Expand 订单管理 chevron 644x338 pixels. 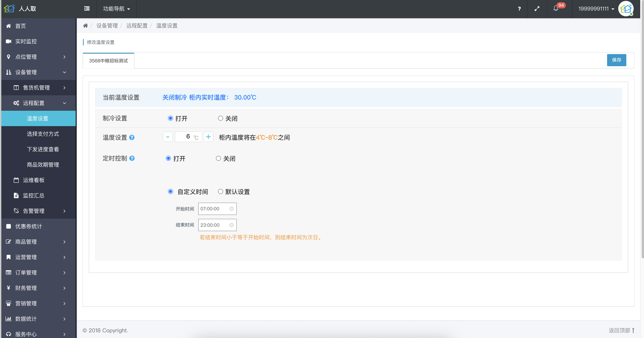pyautogui.click(x=64, y=273)
